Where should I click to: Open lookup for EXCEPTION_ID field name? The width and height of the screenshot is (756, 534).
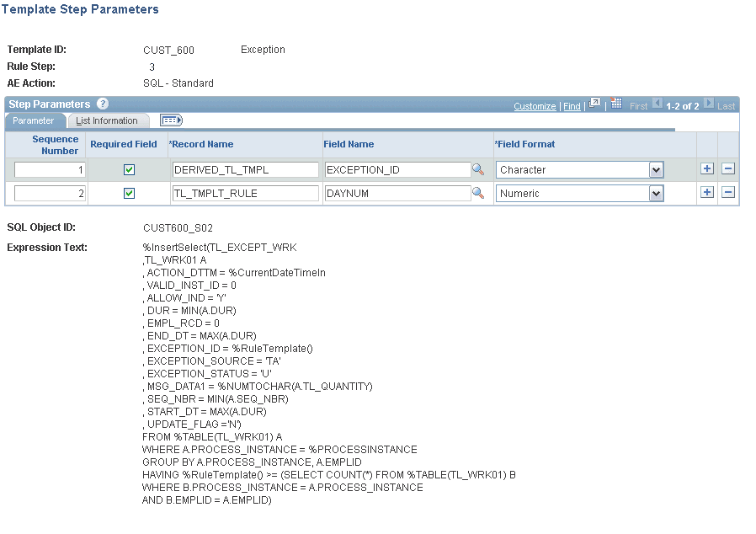click(x=478, y=169)
